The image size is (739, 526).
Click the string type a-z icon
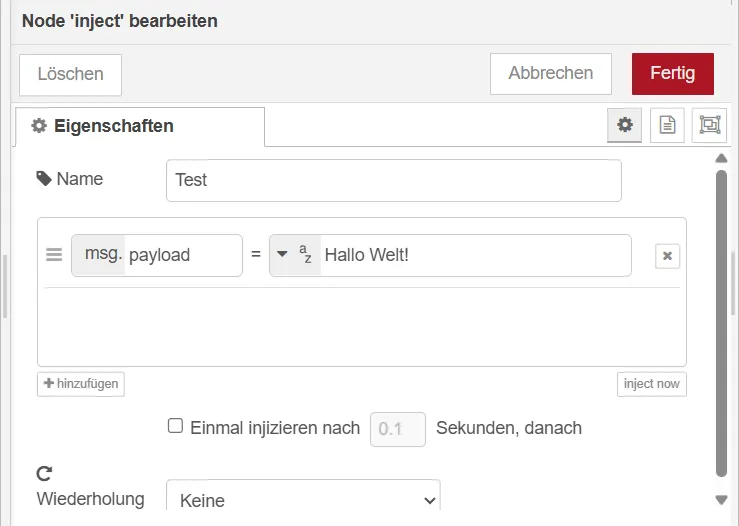[306, 255]
